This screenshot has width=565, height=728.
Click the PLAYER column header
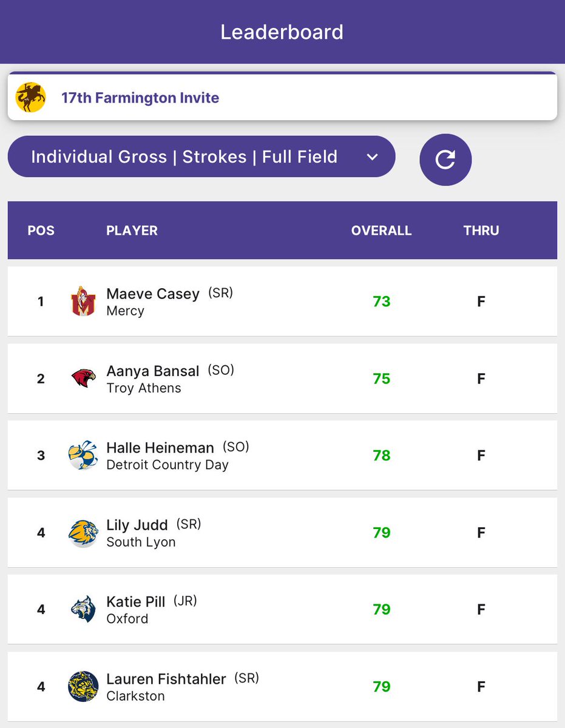pyautogui.click(x=132, y=231)
